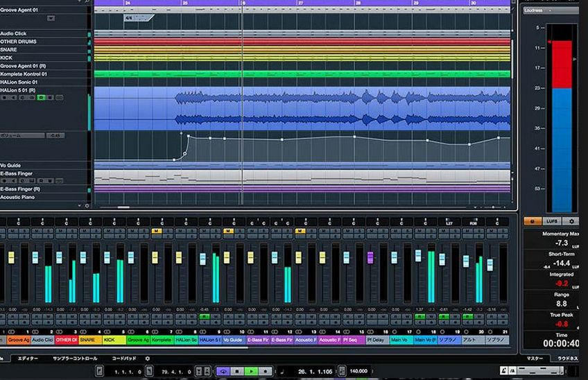This screenshot has height=380, width=588.
Task: Unmute the Vo Guide mixer channel
Action: coord(227,231)
